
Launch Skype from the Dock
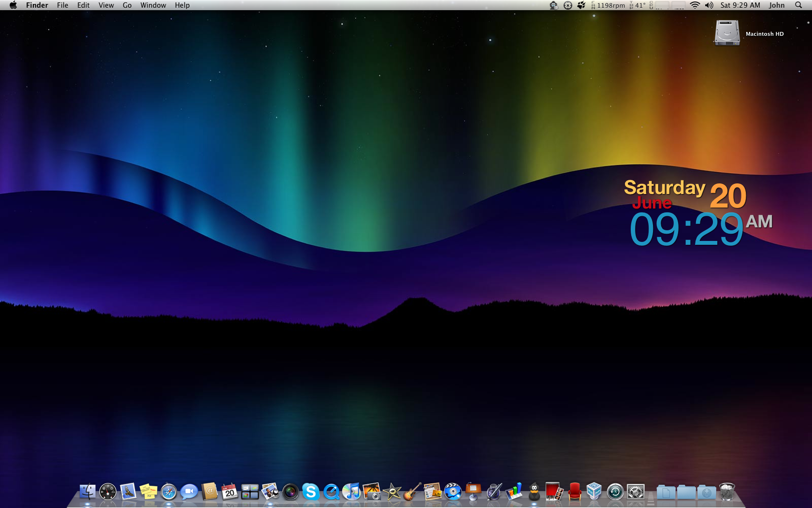click(311, 492)
